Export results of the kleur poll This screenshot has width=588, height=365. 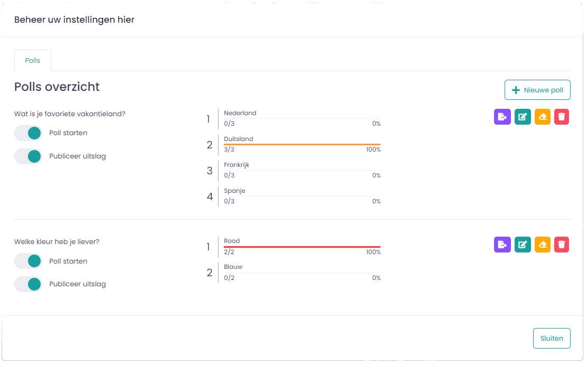[x=502, y=245]
